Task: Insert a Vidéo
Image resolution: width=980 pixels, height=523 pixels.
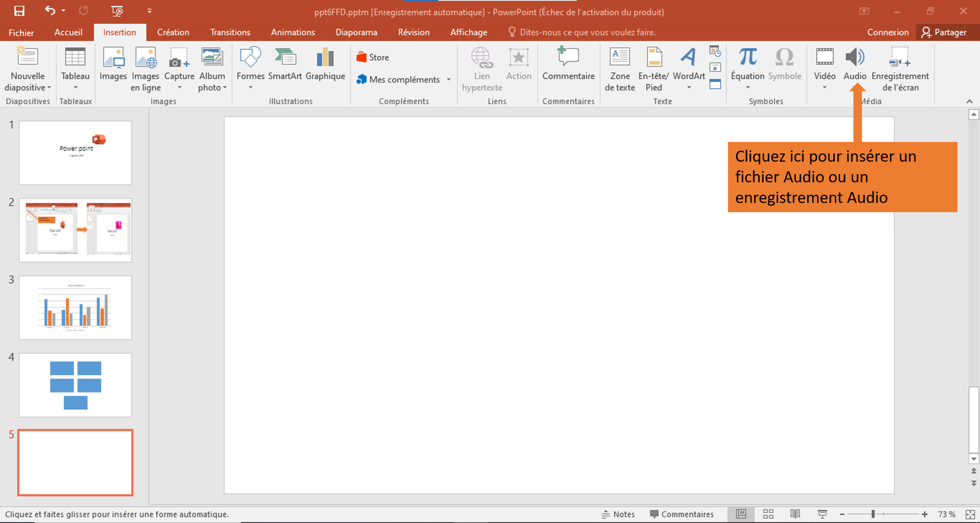Action: [824, 68]
